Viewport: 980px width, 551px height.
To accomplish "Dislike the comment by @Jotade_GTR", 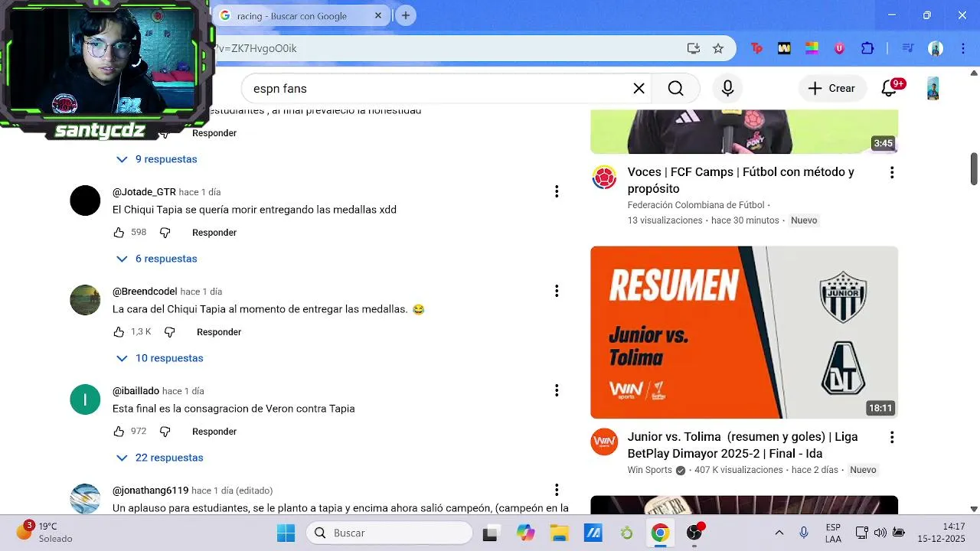I will point(165,233).
